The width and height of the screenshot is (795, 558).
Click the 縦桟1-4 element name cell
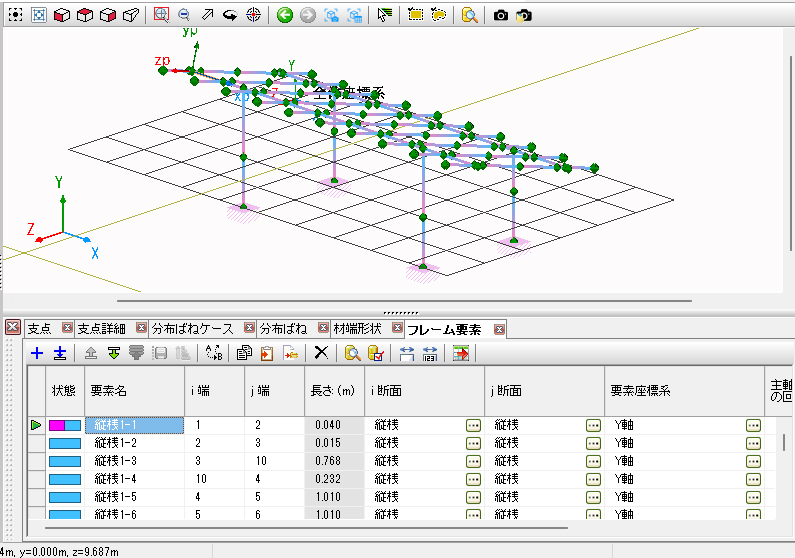(x=115, y=479)
